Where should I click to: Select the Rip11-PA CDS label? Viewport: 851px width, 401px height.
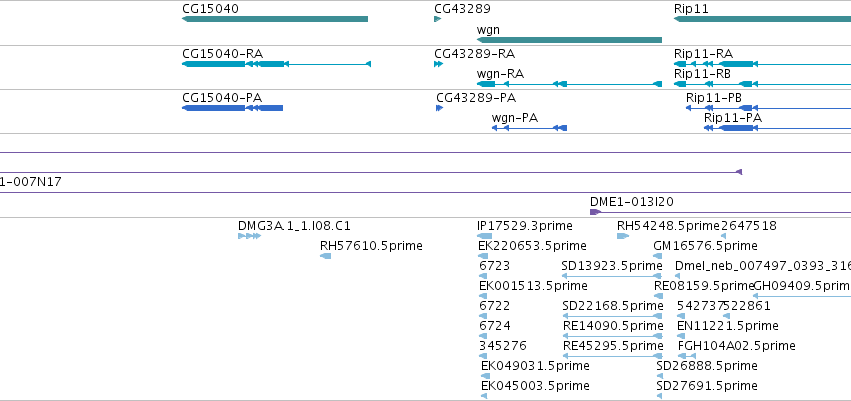733,118
